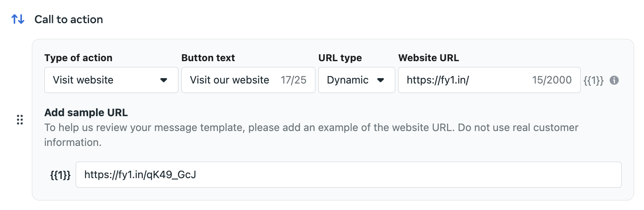Click the 15/2000 character counter
This screenshot has height=210, width=644.
click(552, 80)
